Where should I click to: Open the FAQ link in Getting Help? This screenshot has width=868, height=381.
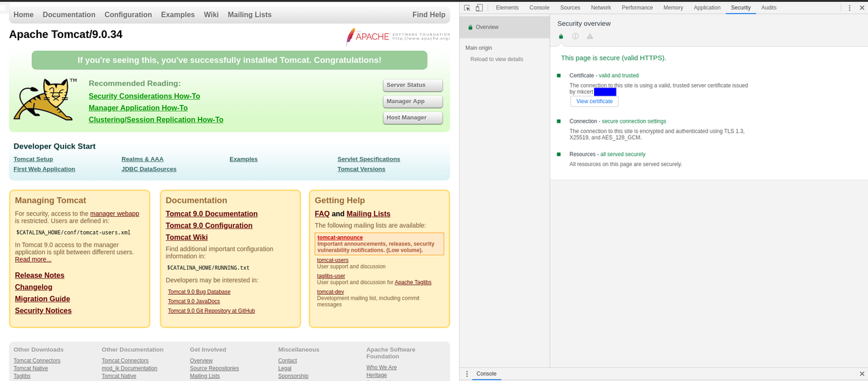322,214
